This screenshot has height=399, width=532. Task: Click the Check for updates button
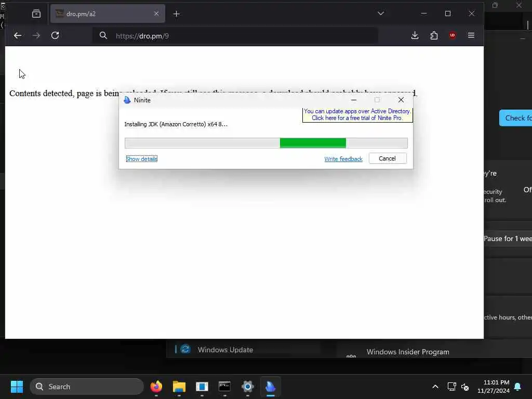516,118
